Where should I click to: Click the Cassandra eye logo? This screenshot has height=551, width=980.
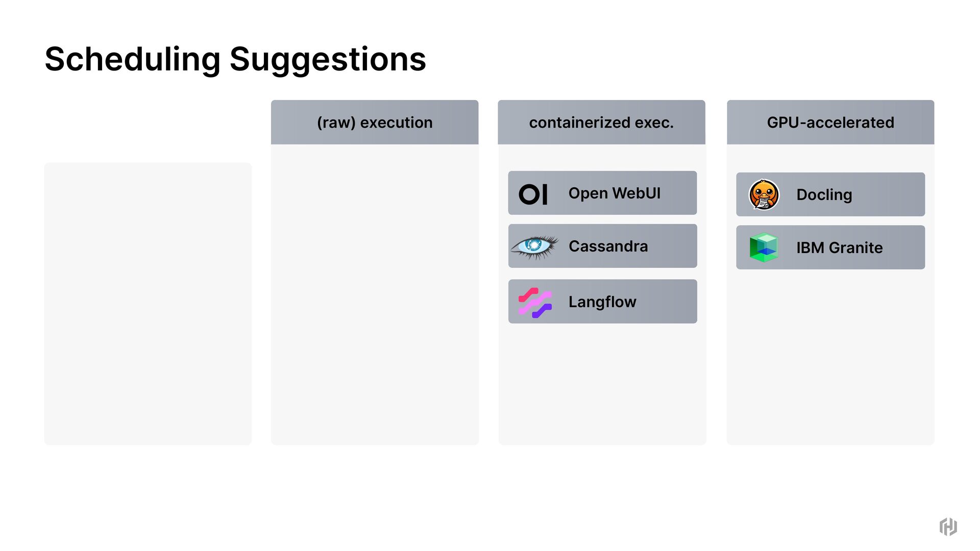coord(534,246)
